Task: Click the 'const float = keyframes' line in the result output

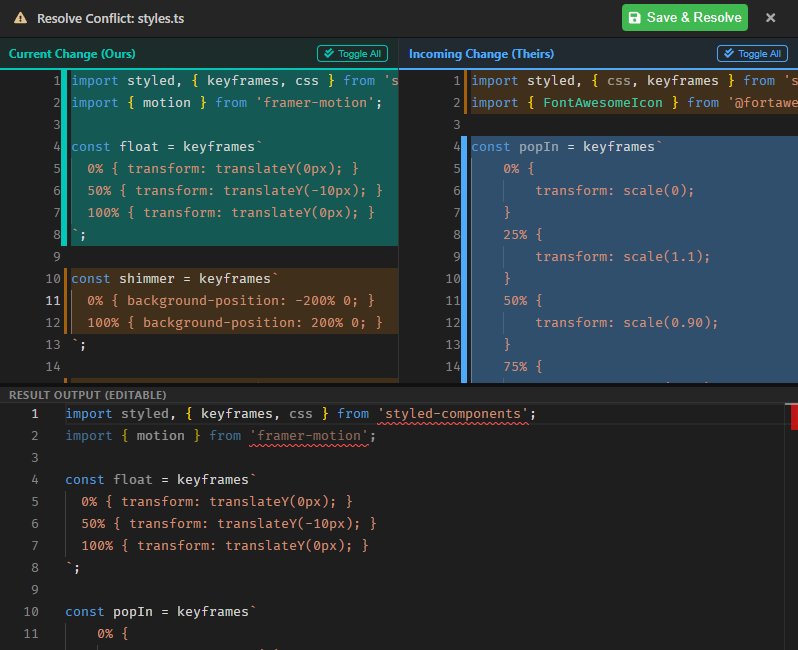Action: coord(160,479)
